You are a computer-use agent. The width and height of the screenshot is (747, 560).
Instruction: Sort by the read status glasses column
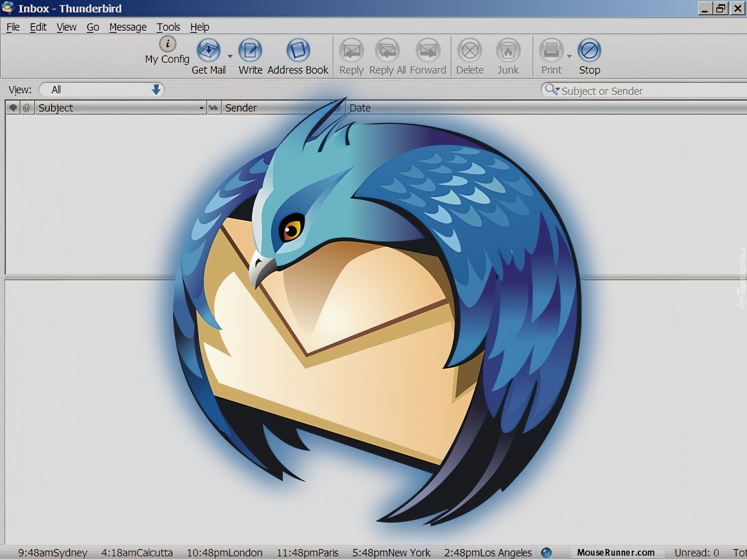213,108
